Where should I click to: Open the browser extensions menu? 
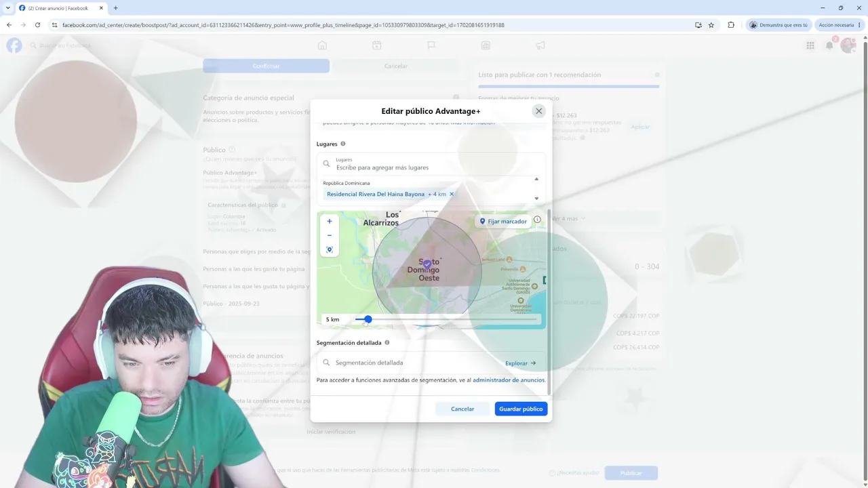[x=731, y=25]
